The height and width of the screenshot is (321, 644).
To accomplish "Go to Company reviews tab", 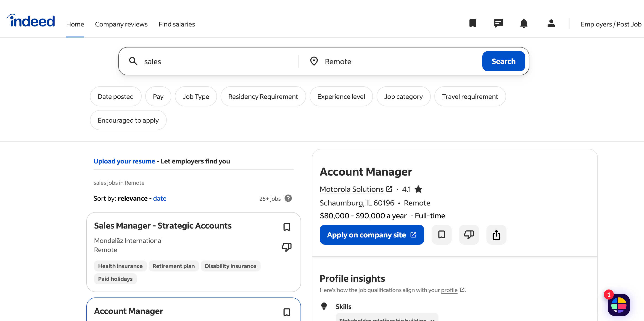I will click(x=121, y=24).
